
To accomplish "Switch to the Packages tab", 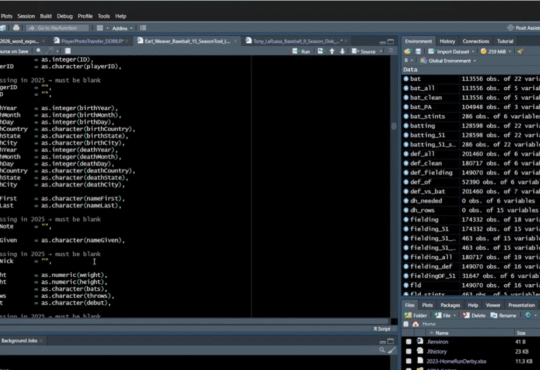I will [450, 305].
